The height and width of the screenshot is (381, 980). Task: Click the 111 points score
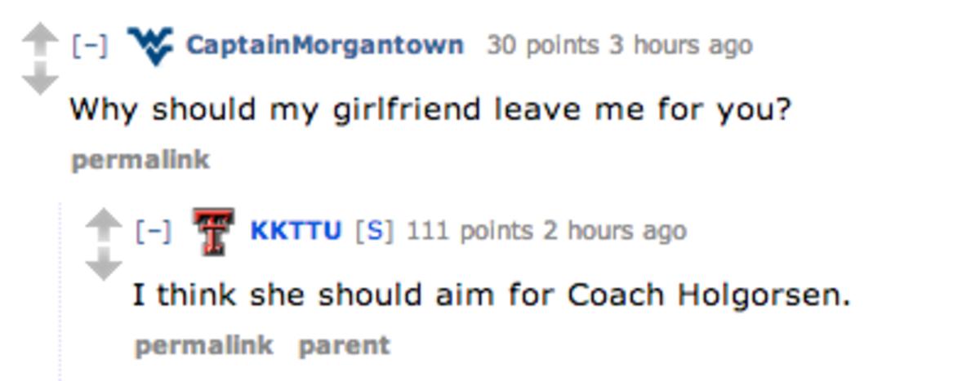pos(469,231)
